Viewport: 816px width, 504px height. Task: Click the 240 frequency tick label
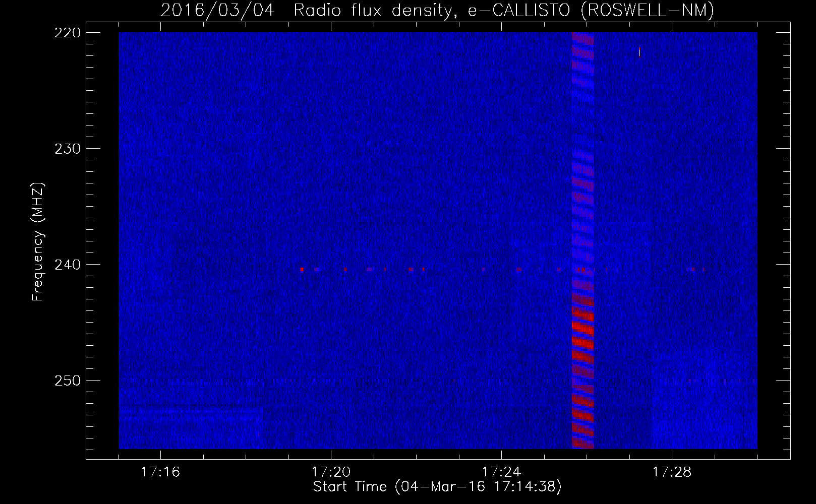click(x=68, y=265)
